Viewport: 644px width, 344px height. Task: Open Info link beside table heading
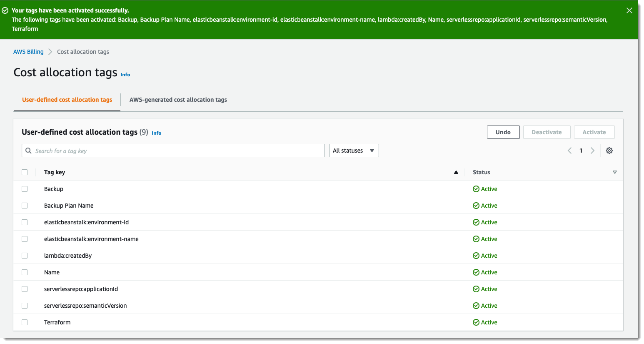tap(157, 133)
